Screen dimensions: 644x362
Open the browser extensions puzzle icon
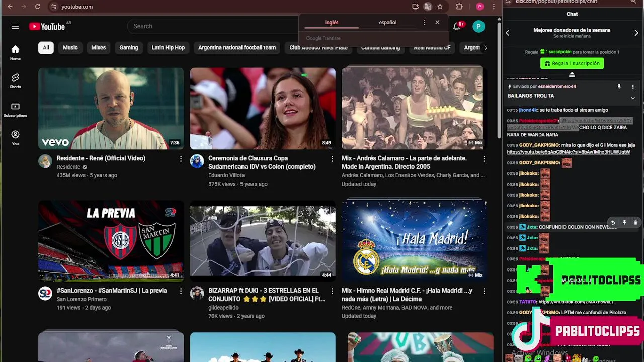pos(459,7)
